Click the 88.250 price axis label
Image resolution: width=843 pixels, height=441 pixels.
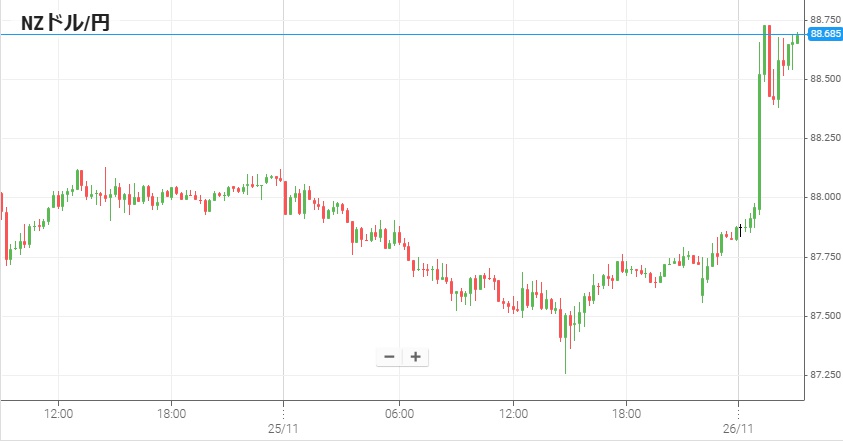click(x=824, y=138)
